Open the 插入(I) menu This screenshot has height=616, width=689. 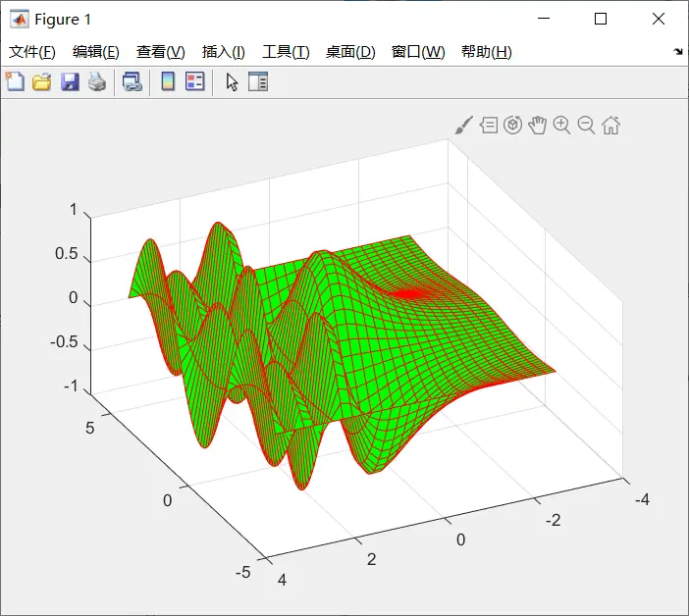click(x=223, y=52)
